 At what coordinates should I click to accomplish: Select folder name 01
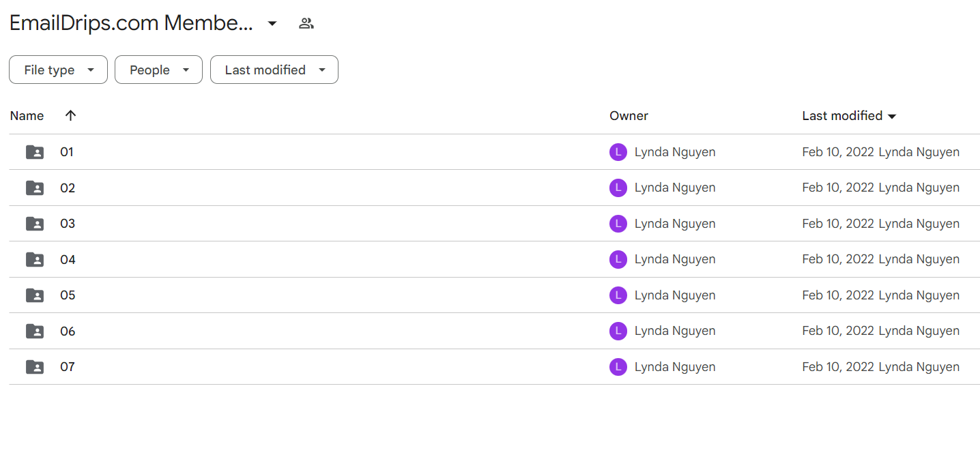coord(67,152)
